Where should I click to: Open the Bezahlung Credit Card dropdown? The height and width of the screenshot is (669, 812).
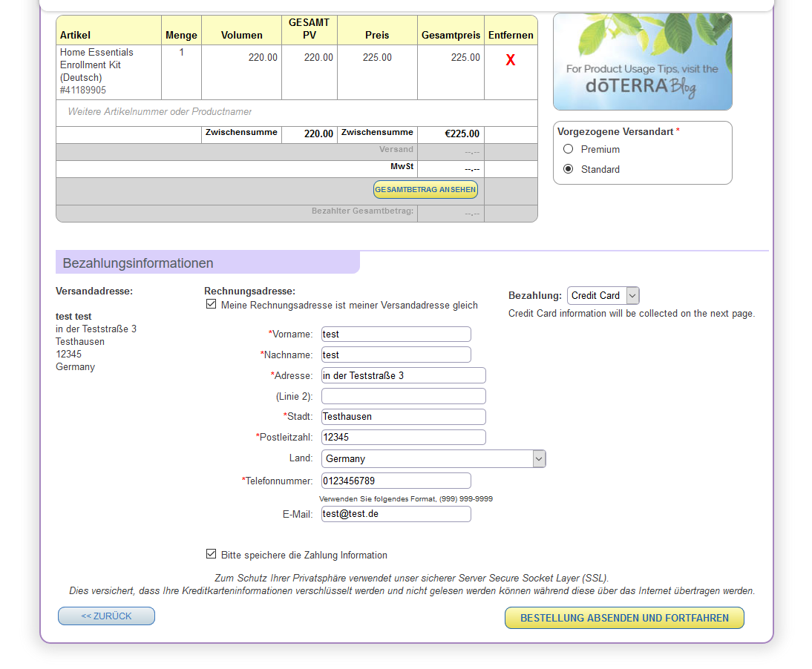(603, 295)
